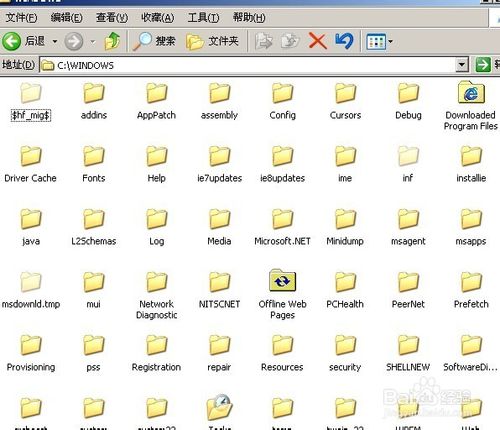Viewport: 500px width, 430px height.
Task: Open the 收藏(A) menu
Action: coord(157,17)
